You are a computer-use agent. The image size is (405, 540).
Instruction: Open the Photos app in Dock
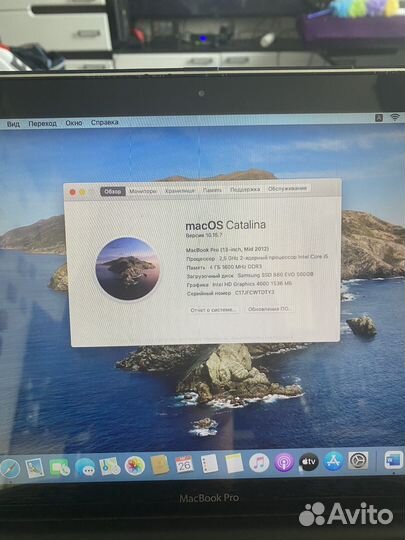tap(135, 466)
